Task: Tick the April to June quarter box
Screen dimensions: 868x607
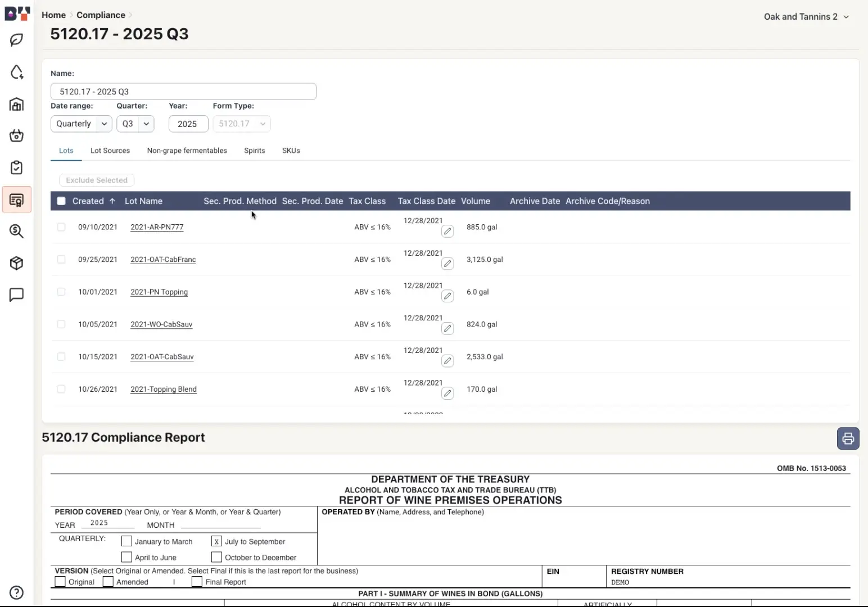Action: (126, 557)
